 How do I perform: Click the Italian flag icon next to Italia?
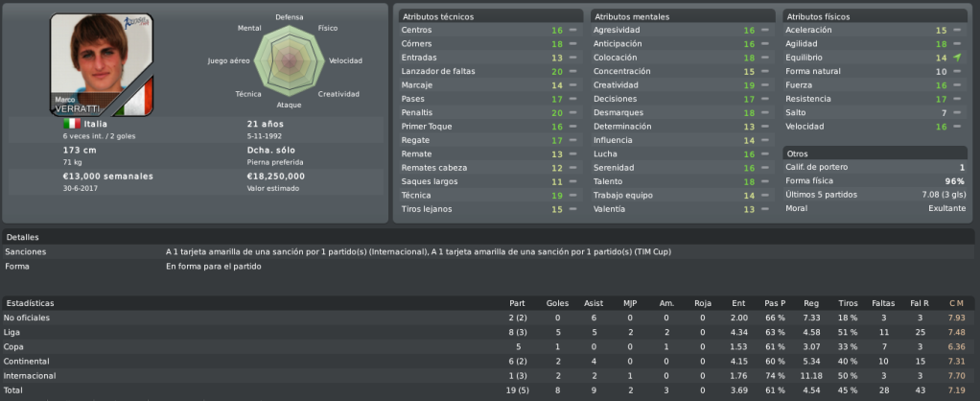[72, 124]
